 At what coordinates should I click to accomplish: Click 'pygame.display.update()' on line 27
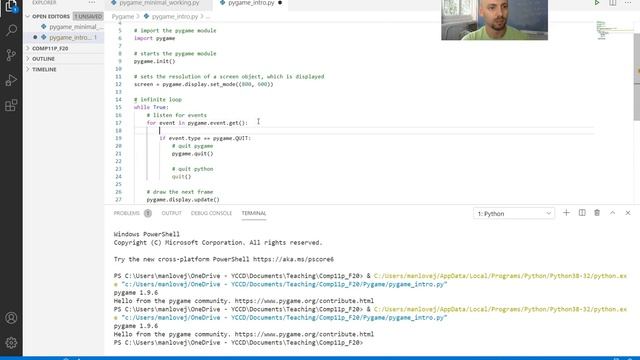[183, 200]
